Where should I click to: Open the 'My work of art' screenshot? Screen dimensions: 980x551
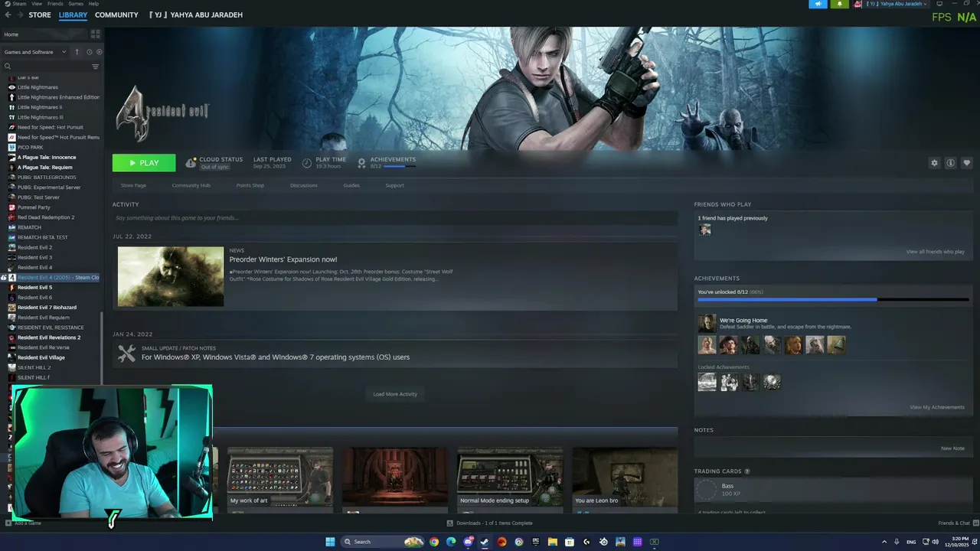click(280, 478)
